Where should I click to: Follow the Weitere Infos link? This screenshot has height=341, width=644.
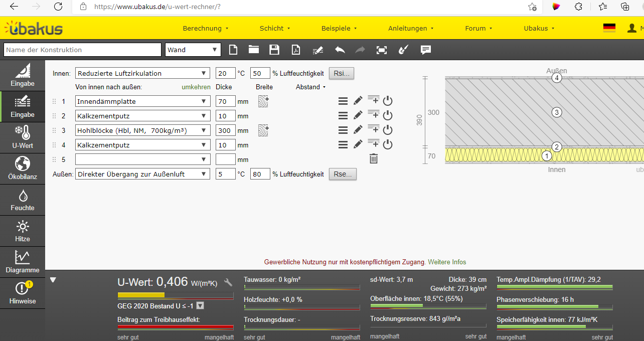coord(447,262)
